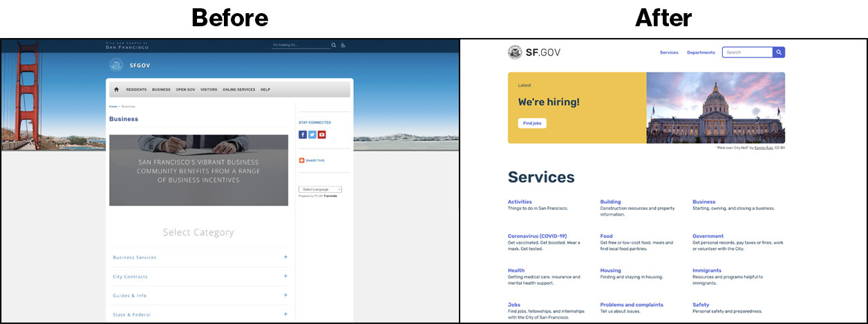Click the "We're hiring!" headline
Image resolution: width=868 pixels, height=324 pixels.
coord(549,102)
